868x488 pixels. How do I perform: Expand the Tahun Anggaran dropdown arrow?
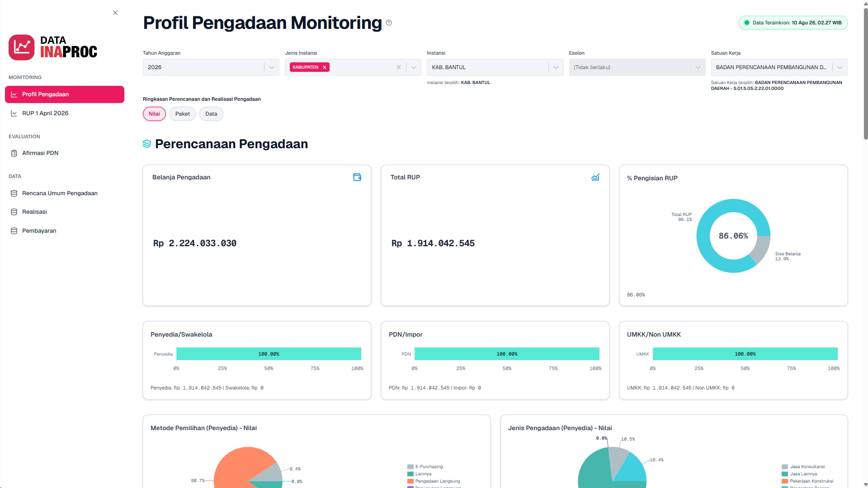click(x=272, y=67)
